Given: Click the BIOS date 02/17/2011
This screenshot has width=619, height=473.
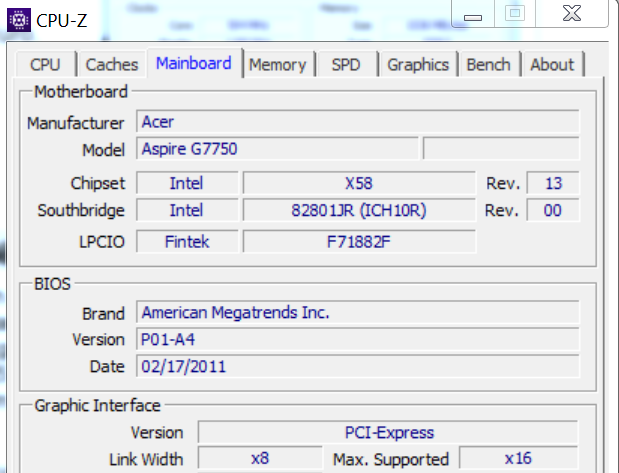Looking at the screenshot, I should (358, 366).
